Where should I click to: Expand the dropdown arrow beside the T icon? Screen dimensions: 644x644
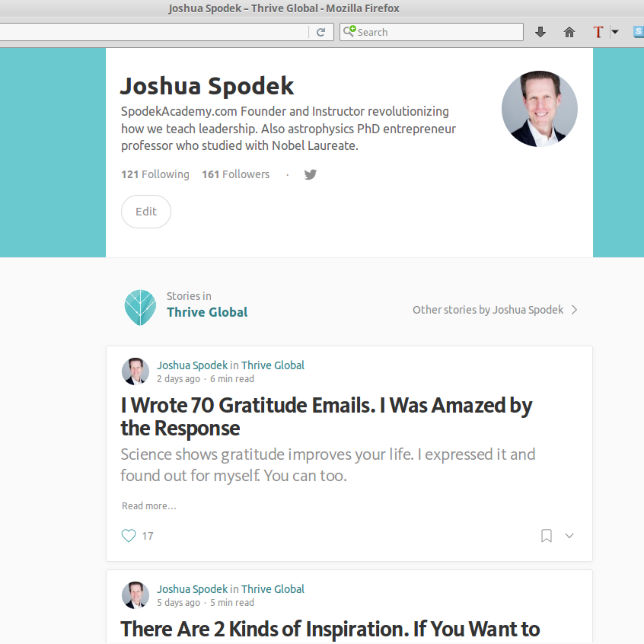[615, 32]
